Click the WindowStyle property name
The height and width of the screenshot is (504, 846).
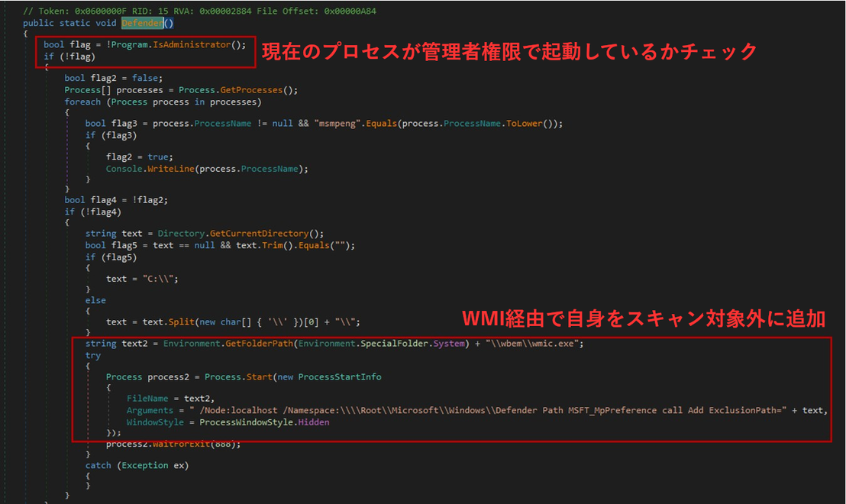(x=156, y=422)
